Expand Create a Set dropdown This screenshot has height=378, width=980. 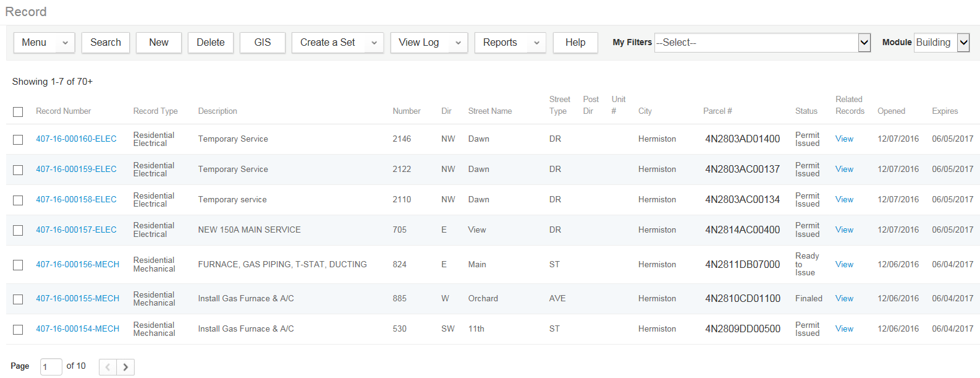click(x=374, y=43)
